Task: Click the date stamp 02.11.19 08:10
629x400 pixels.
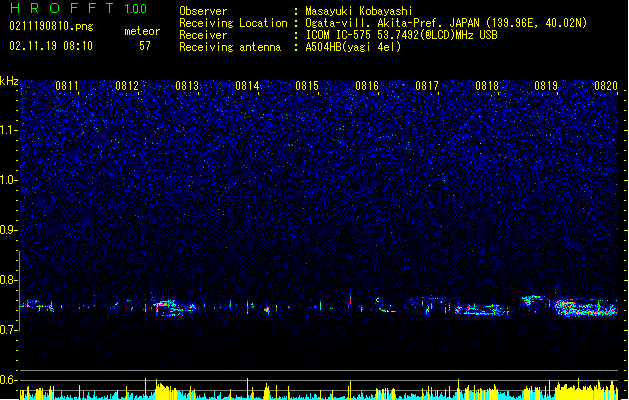Action: pyautogui.click(x=51, y=46)
